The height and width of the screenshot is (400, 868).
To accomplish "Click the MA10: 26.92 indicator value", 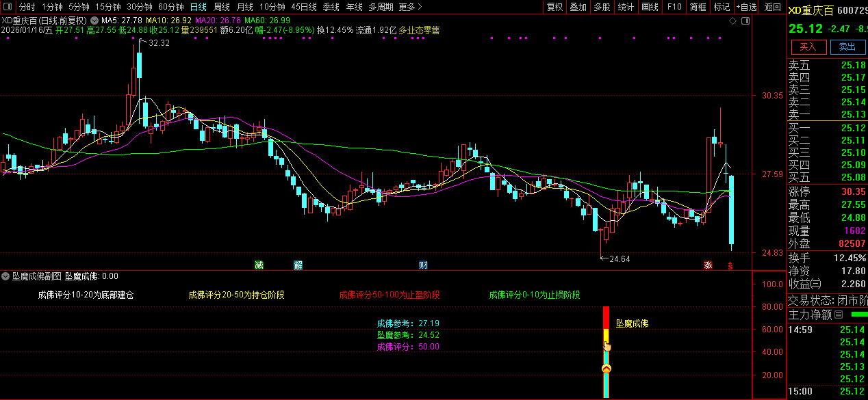I will coord(168,21).
